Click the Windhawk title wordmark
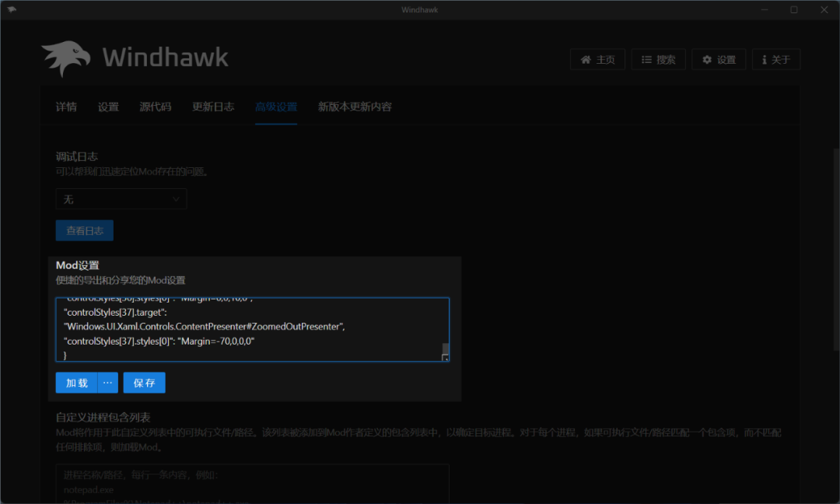840x504 pixels. 166,58
